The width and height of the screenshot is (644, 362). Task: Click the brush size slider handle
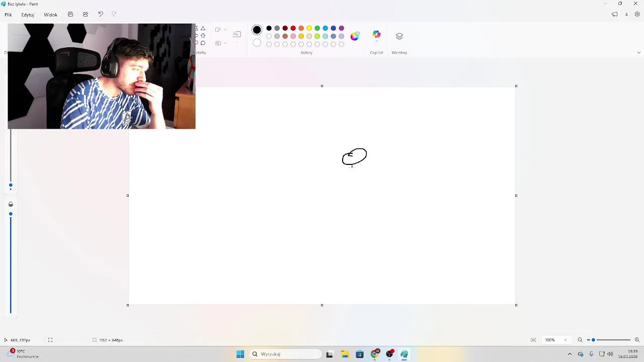pyautogui.click(x=11, y=186)
